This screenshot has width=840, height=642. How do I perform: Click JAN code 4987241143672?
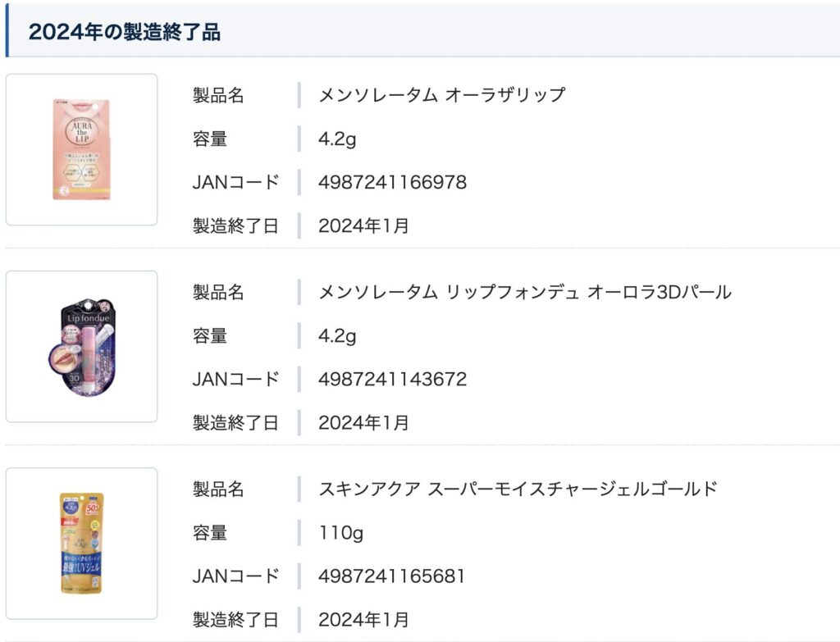pos(393,379)
